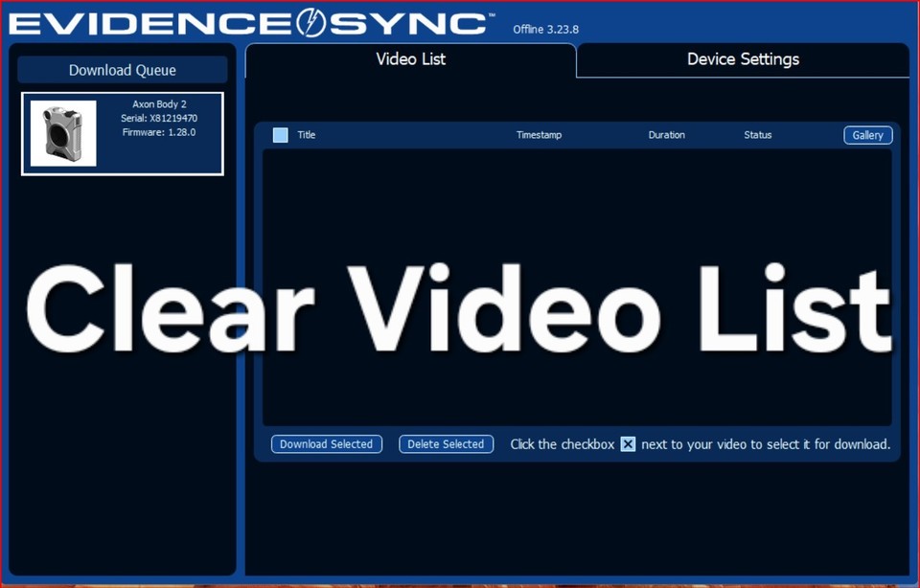Open the Device Settings tab
This screenshot has height=588, width=920.
(x=743, y=59)
